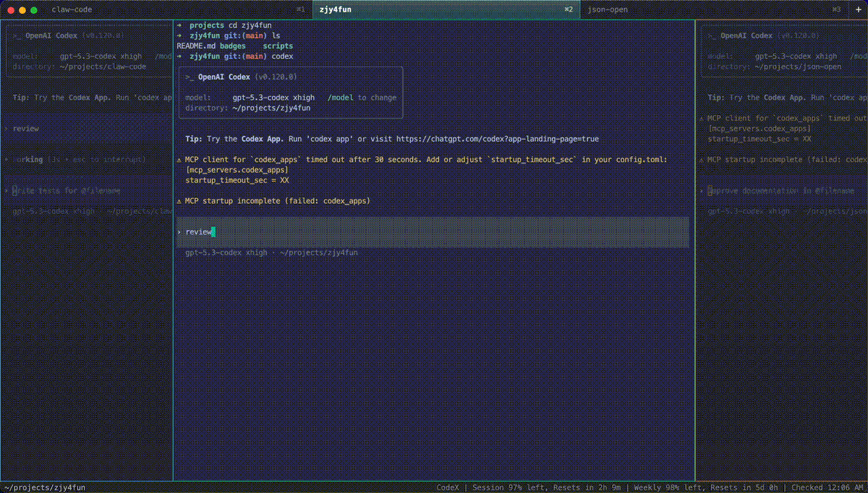Image resolution: width=868 pixels, height=493 pixels.
Task: Focus the 'Write tests for @filename' input in claw-code pane
Action: click(87, 191)
